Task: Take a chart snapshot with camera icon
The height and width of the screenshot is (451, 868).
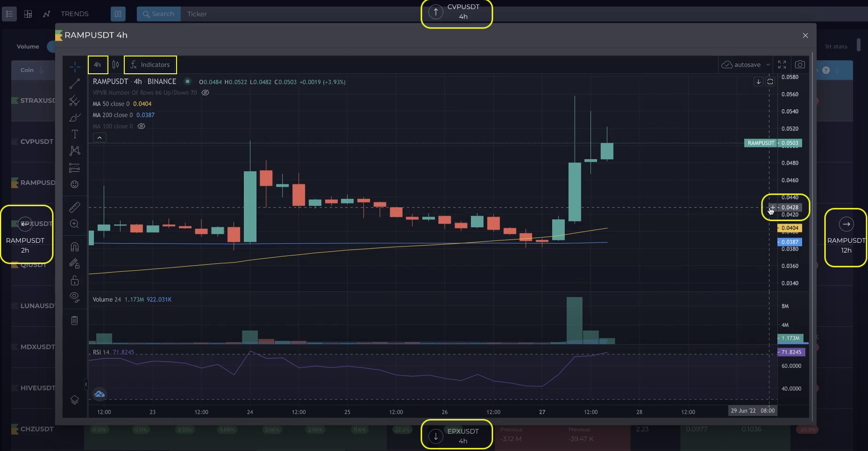Action: [800, 64]
